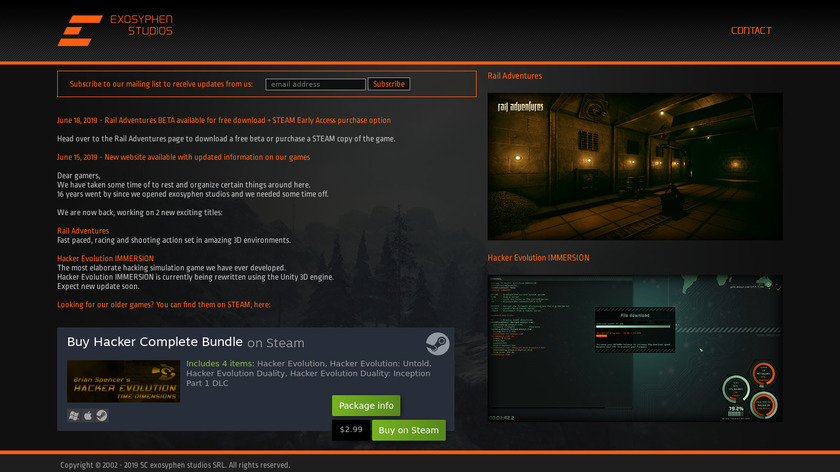The height and width of the screenshot is (472, 840).
Task: Follow the Rail Adventures link in article text
Action: click(x=83, y=231)
